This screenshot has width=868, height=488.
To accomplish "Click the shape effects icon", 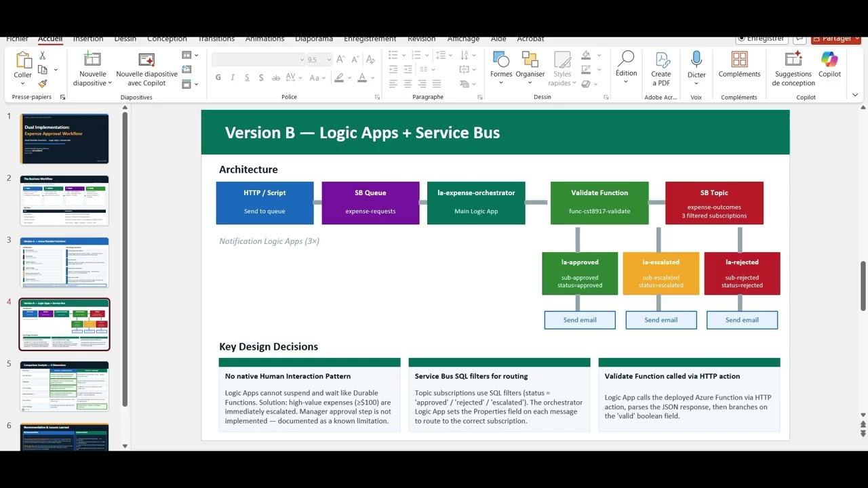I will (x=586, y=84).
